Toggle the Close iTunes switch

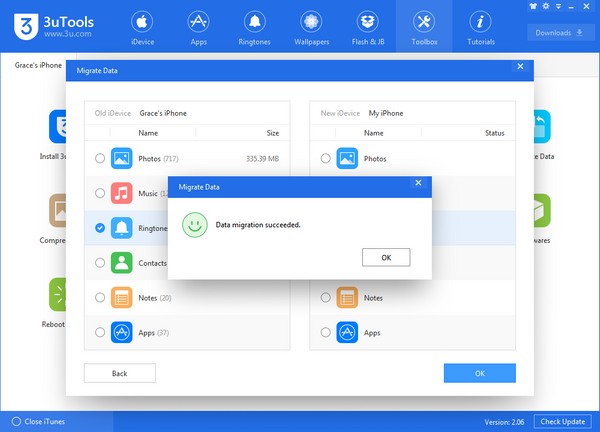[12, 421]
